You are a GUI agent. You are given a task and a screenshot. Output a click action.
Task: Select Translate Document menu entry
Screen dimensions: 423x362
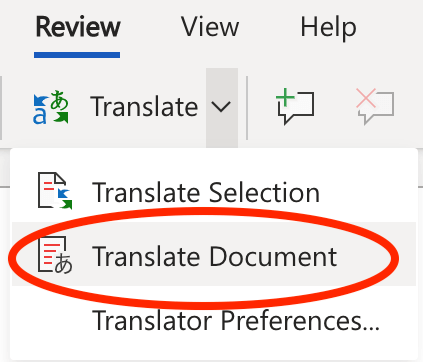(214, 256)
